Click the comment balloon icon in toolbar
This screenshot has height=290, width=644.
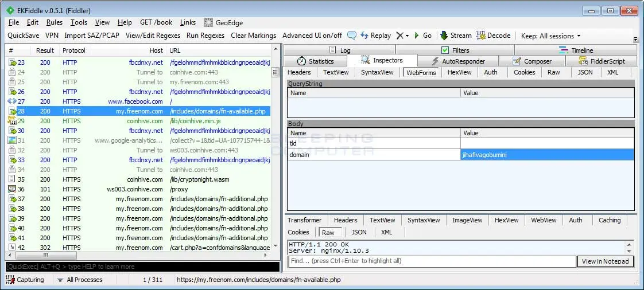pyautogui.click(x=352, y=36)
